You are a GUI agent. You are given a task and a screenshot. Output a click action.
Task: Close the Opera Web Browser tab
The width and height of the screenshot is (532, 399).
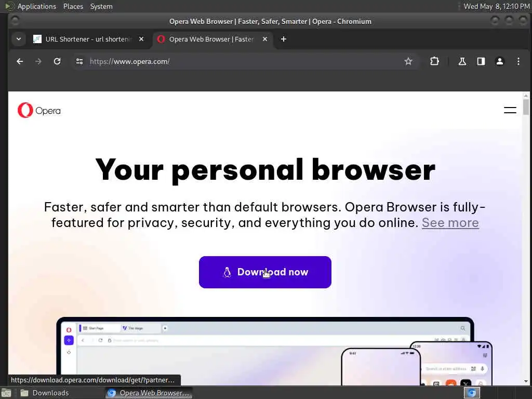pos(265,39)
